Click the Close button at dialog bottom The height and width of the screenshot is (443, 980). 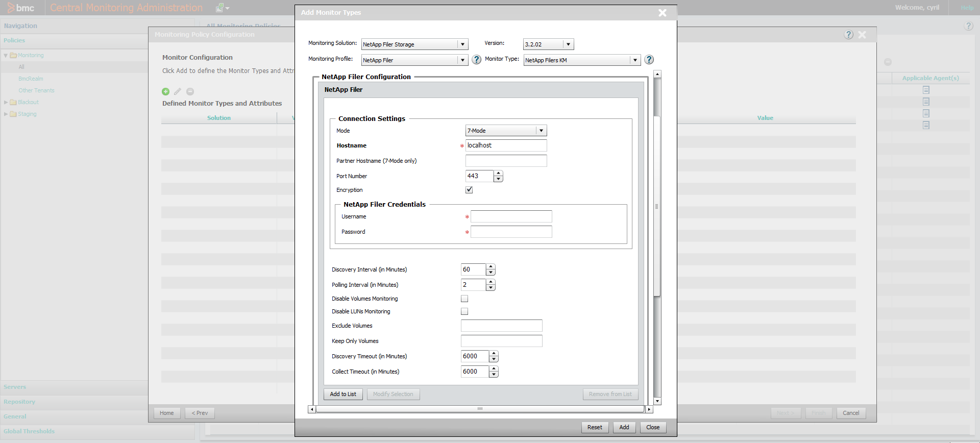pos(653,427)
